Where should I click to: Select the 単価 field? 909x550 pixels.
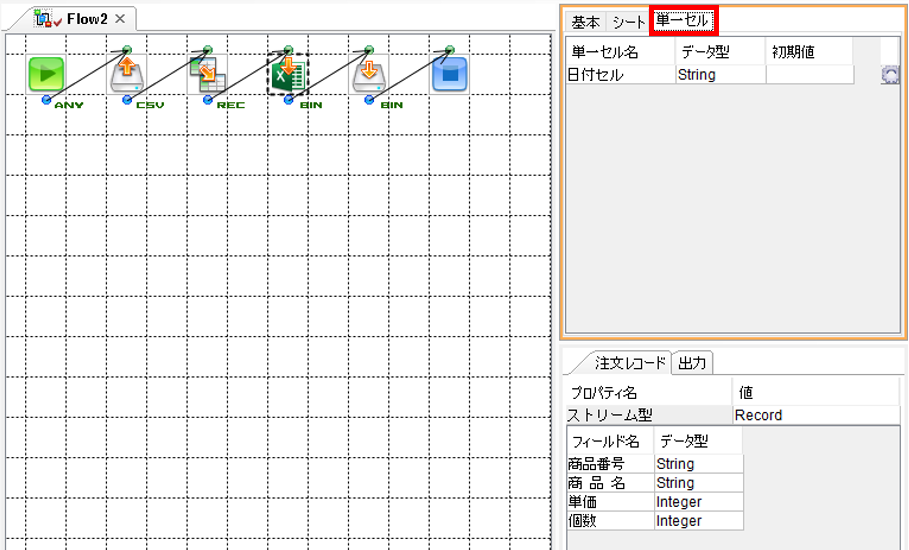(x=610, y=502)
